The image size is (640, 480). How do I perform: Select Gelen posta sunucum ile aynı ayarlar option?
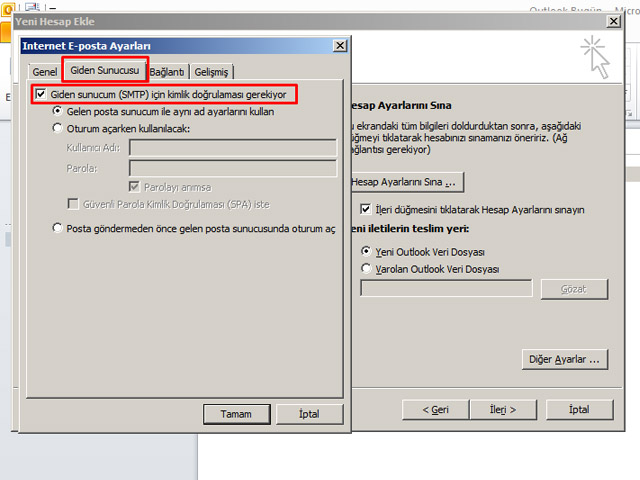(58, 112)
